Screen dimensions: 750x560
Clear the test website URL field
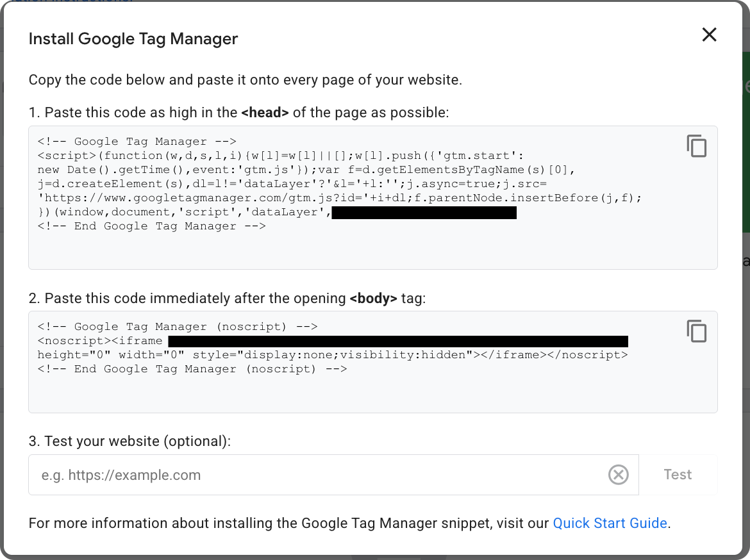point(618,474)
